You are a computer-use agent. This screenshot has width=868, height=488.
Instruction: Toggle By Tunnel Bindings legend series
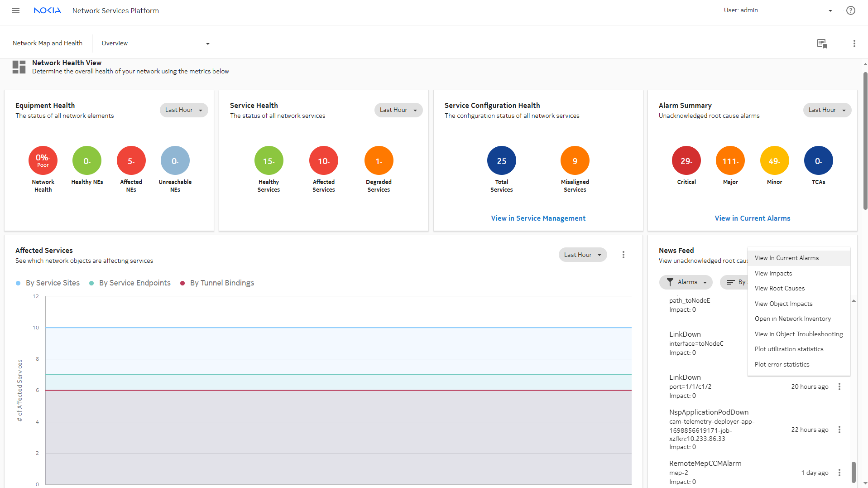[217, 283]
